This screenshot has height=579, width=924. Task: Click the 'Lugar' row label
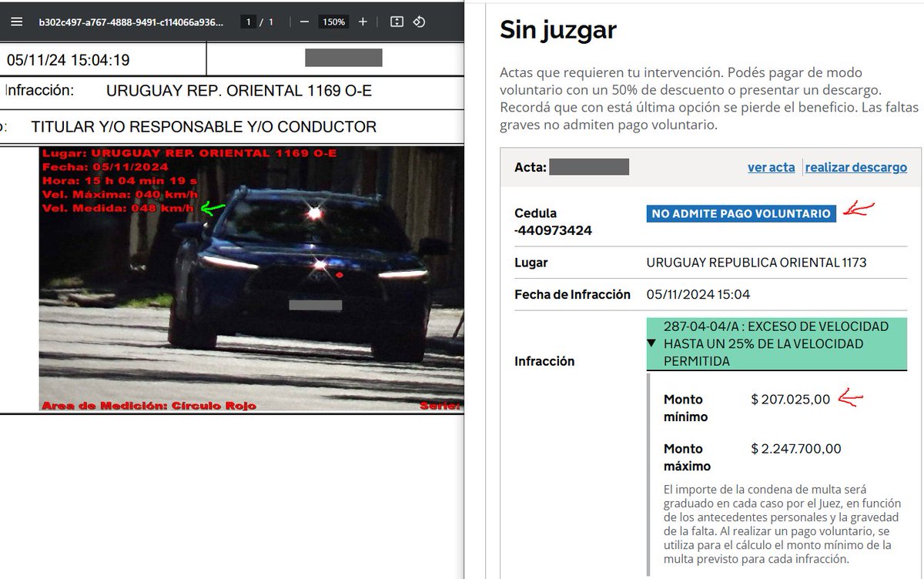[531, 263]
